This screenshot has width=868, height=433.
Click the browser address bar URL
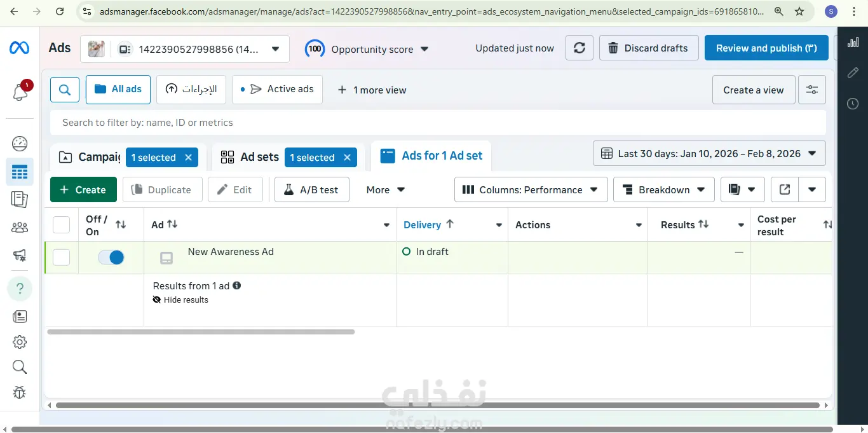[432, 11]
